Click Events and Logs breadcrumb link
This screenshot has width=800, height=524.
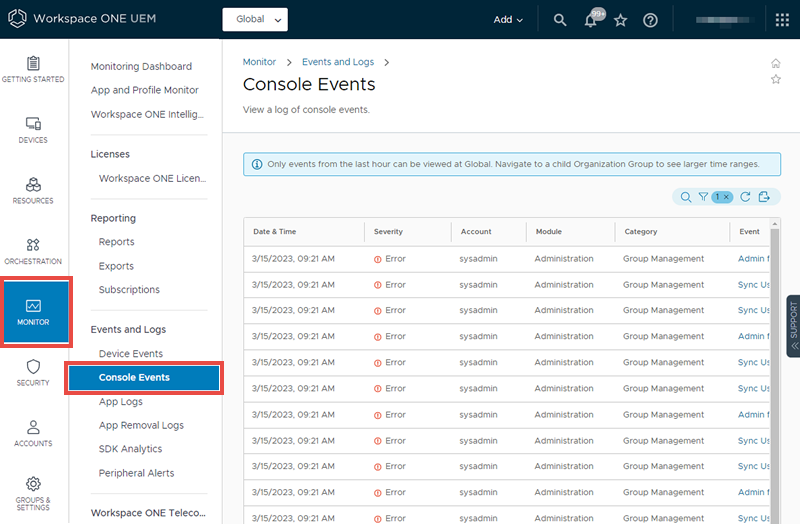tap(338, 62)
